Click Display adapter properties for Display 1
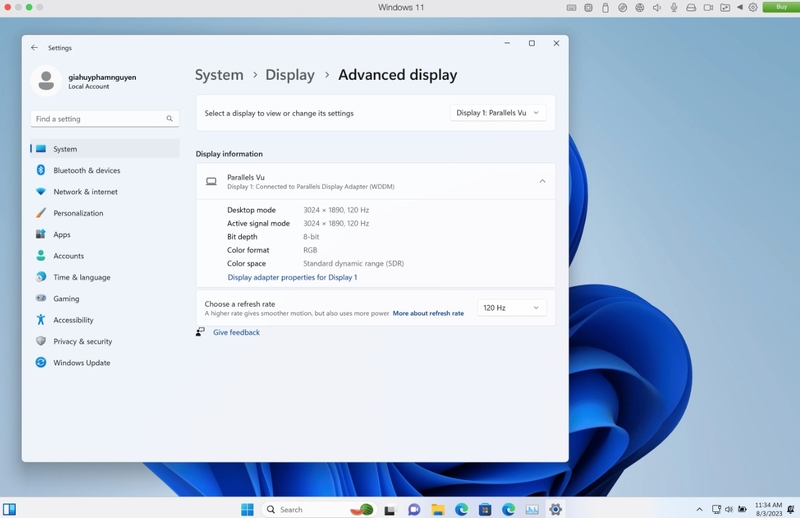The width and height of the screenshot is (800, 518). pyautogui.click(x=292, y=277)
